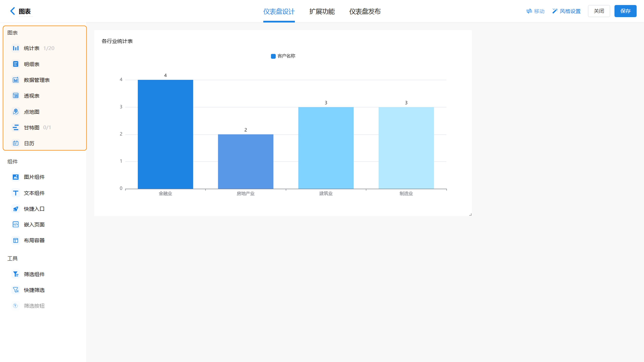
Task: Click the 筛选按钮 icon
Action: click(x=15, y=306)
